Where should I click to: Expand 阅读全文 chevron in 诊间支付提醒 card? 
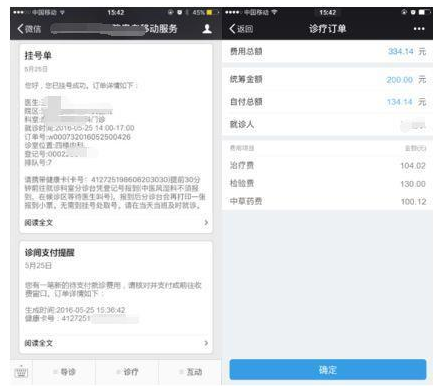[x=206, y=343]
